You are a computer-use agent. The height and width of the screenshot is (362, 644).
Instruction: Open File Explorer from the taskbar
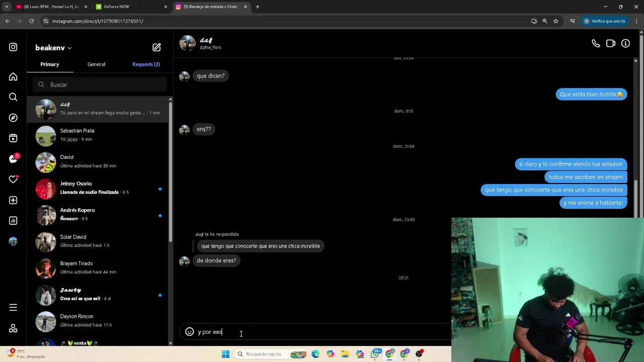click(x=345, y=354)
